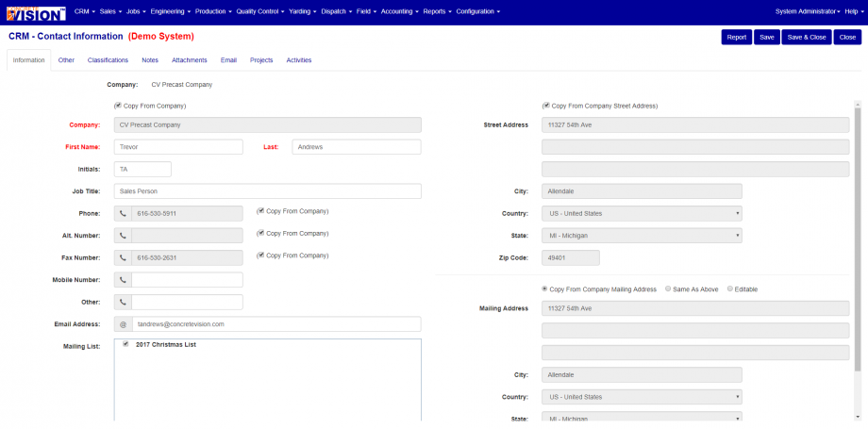Click the Concrete Vision logo
The width and height of the screenshot is (868, 429).
click(x=36, y=12)
